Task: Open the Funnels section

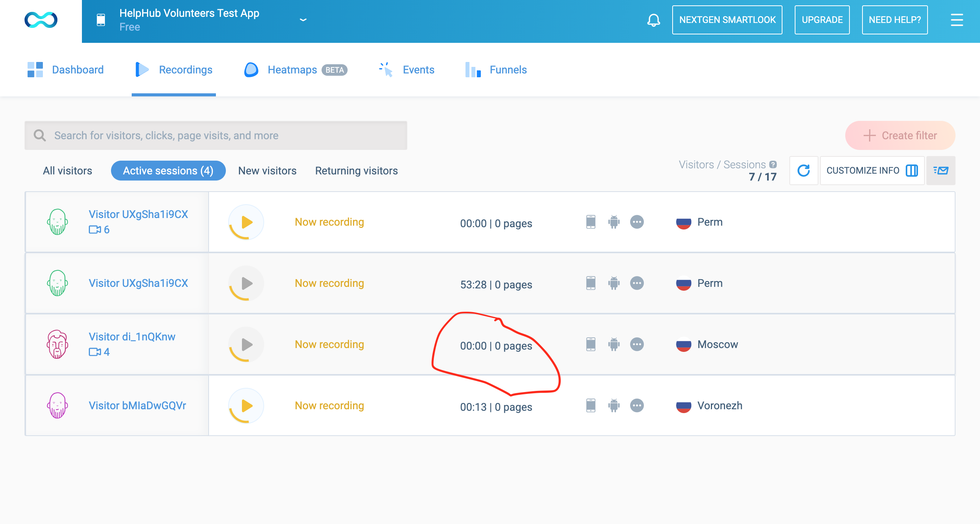Action: [507, 70]
